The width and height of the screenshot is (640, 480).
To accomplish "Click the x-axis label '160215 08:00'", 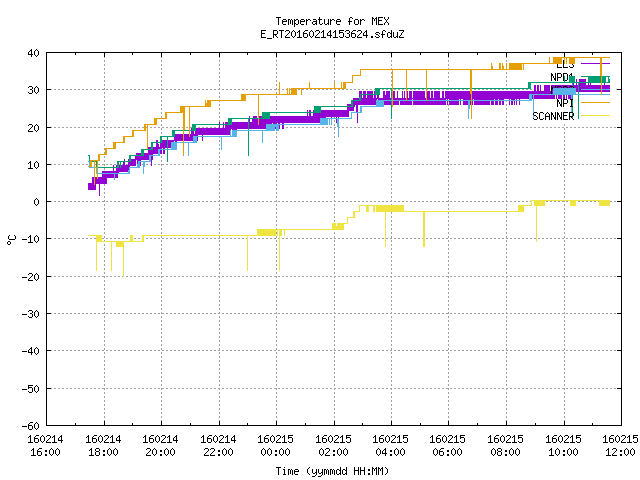I will [x=506, y=445].
